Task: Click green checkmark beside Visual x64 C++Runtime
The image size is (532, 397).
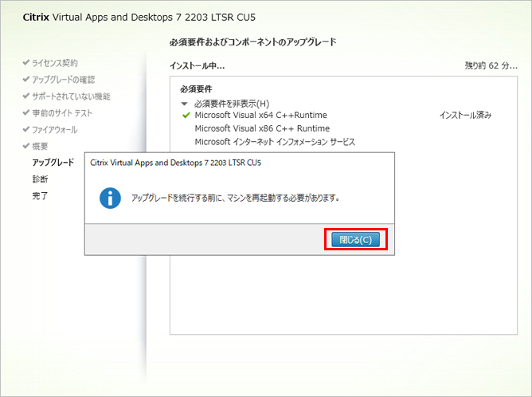Action: tap(186, 116)
